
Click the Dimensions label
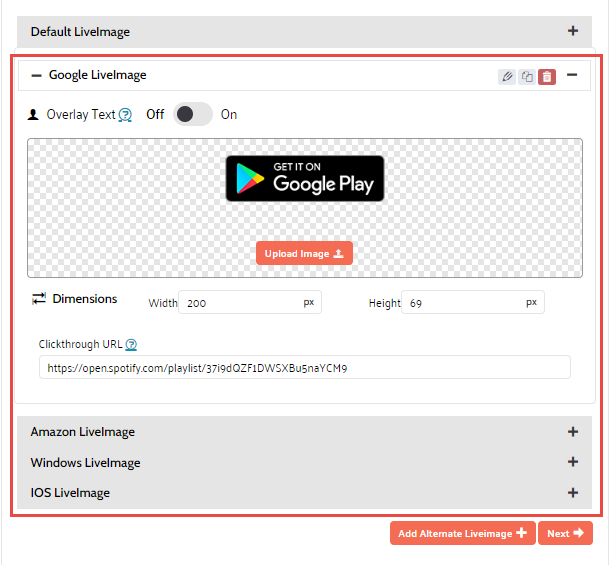pos(85,299)
